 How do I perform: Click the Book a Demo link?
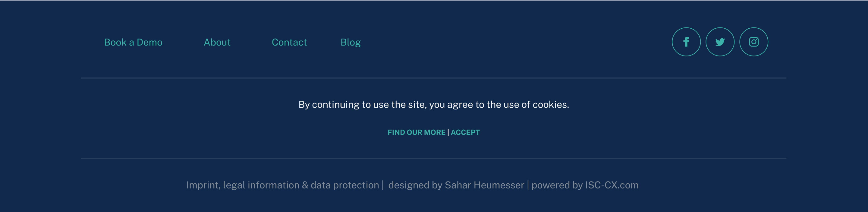pyautogui.click(x=133, y=42)
